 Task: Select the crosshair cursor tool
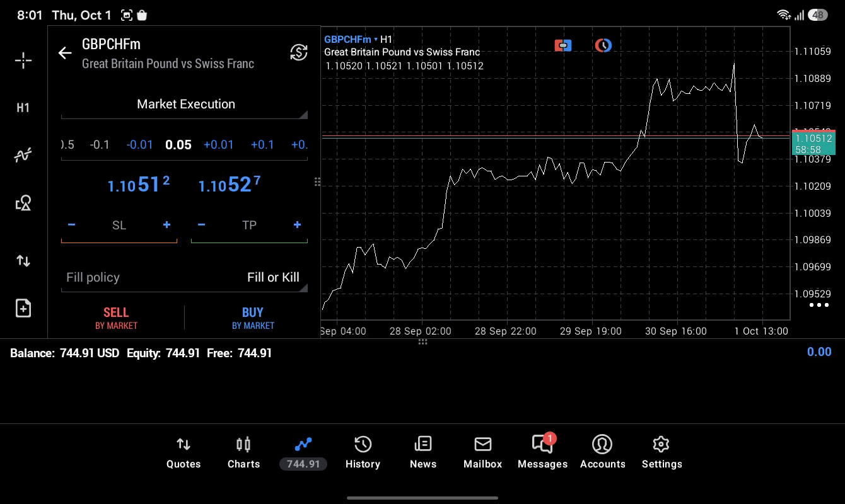point(23,60)
